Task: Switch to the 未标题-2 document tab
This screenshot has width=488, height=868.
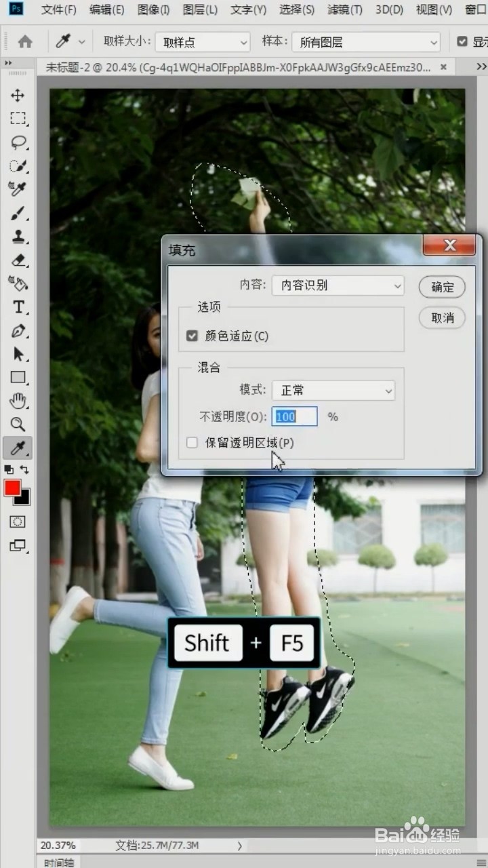Action: click(237, 67)
